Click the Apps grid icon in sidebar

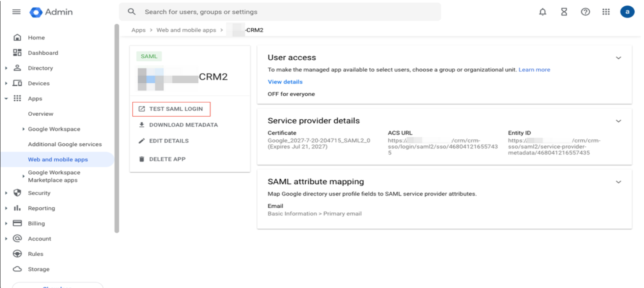[17, 98]
